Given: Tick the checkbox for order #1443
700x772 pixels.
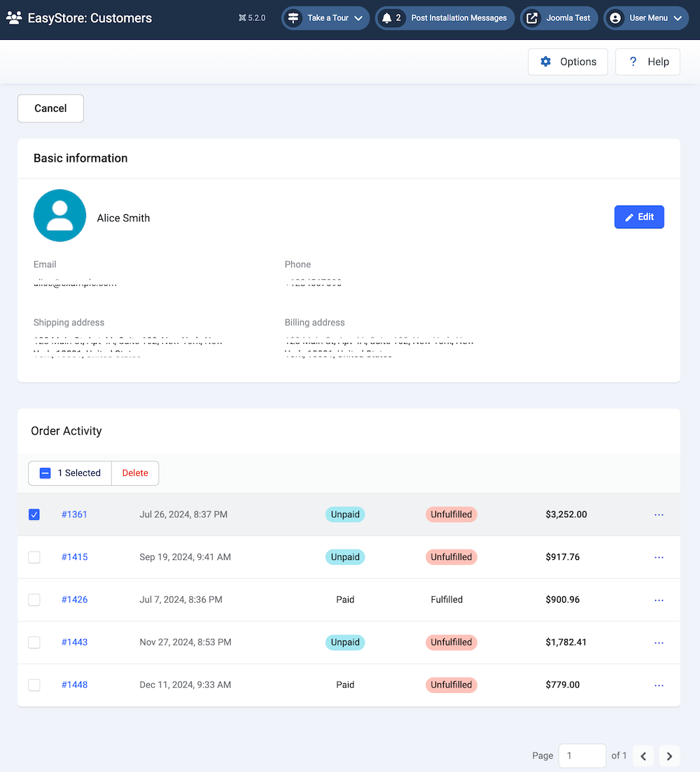Looking at the screenshot, I should pos(34,643).
